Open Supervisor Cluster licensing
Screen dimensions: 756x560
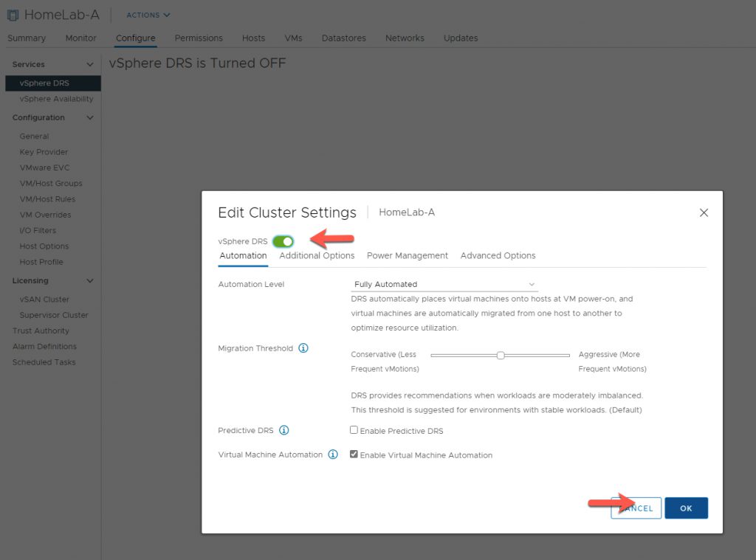[x=54, y=315]
